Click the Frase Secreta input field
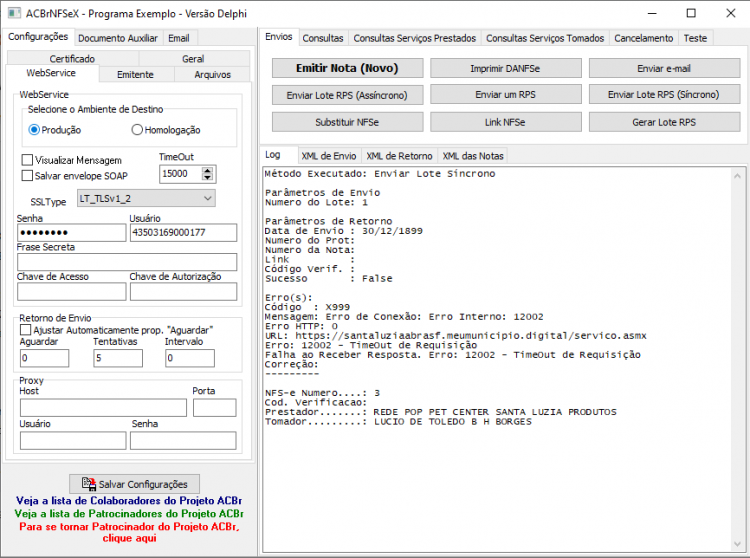 (127, 262)
